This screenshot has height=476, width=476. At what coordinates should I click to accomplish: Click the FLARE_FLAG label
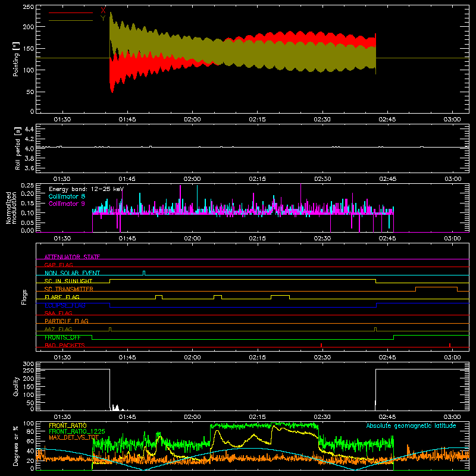[62, 297]
